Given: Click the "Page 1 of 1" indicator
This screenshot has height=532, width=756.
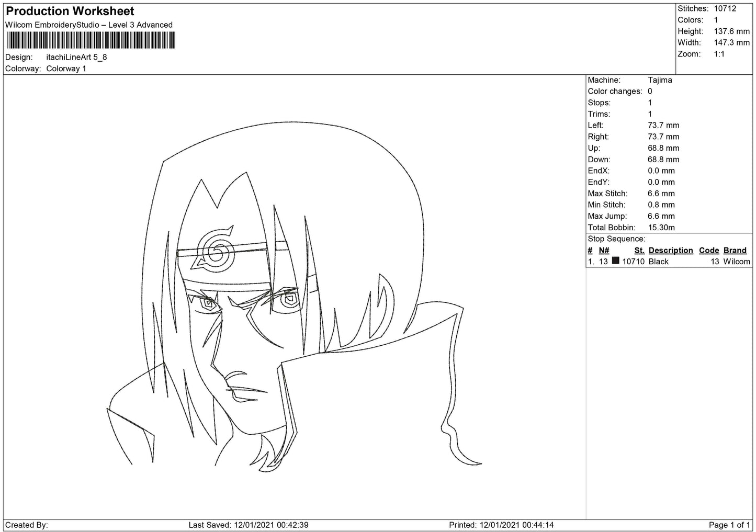Looking at the screenshot, I should coord(730,525).
